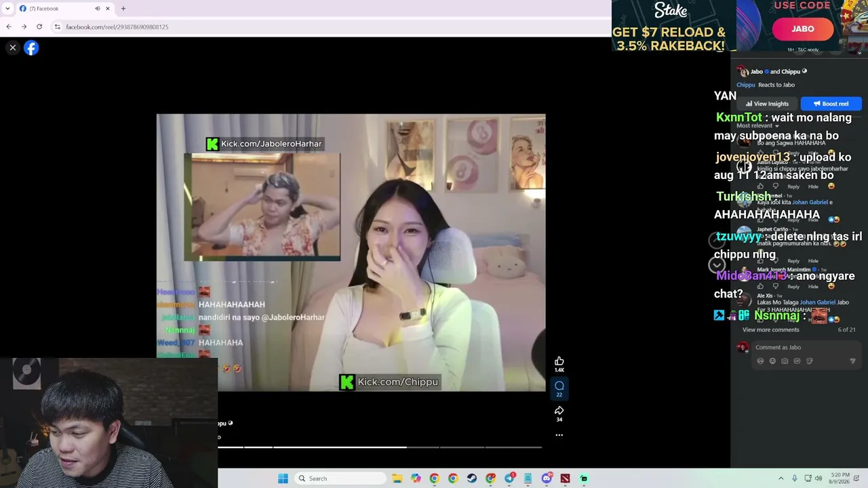The image size is (868, 488).
Task: Open Discord from the taskbar
Action: click(547, 479)
